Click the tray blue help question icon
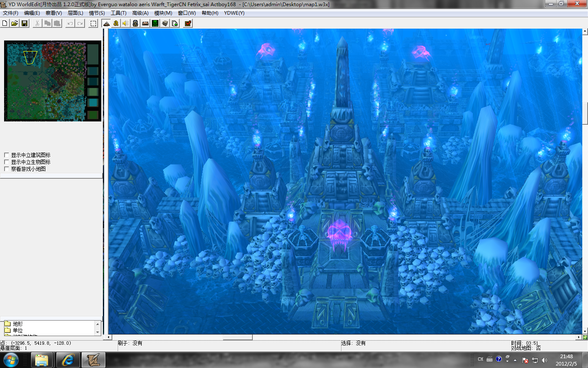588x368 pixels. coord(499,359)
